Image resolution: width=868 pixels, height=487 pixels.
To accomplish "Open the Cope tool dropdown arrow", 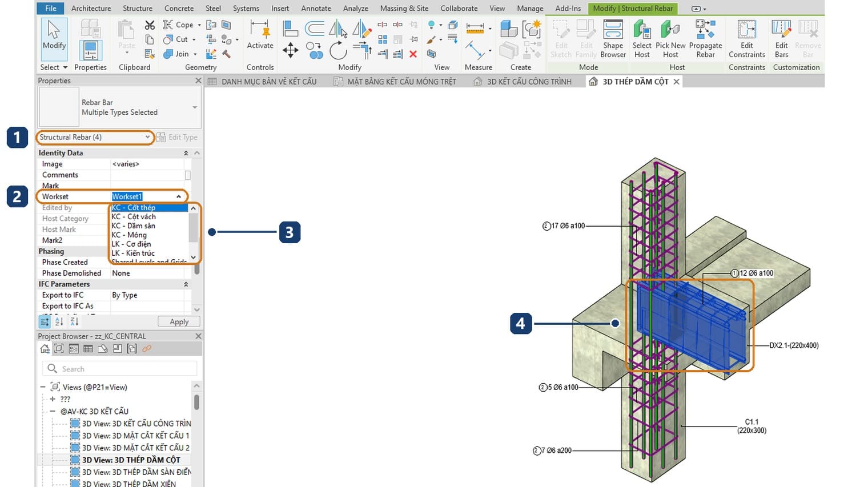I will click(199, 25).
